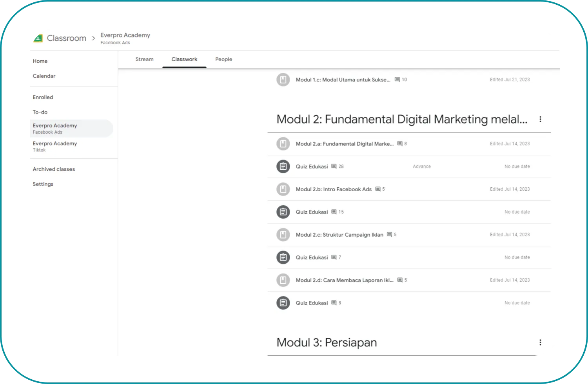Screen dimensions: 588x384
Task: Select the Classwork tab
Action: click(x=184, y=59)
